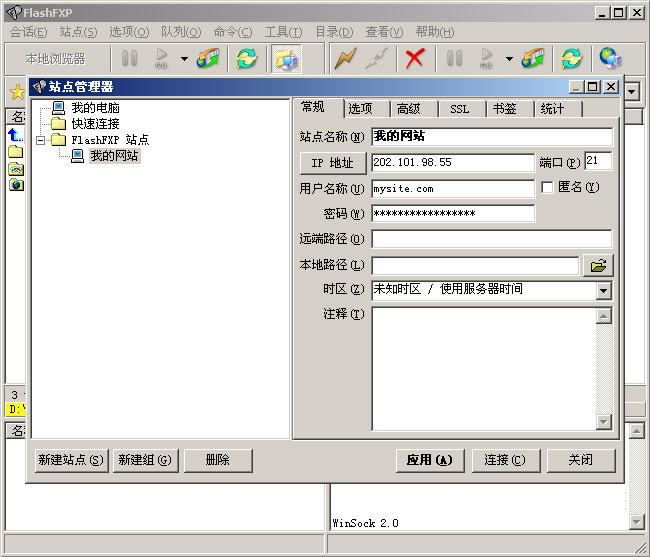Viewport: 650px width, 557px height.
Task: Click the yellow star favorites icon
Action: pos(16,92)
